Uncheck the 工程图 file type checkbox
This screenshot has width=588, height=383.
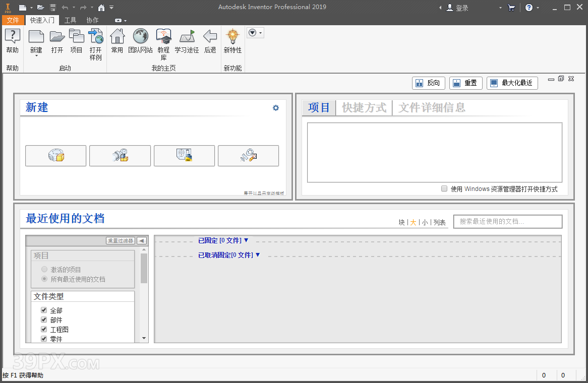[44, 329]
